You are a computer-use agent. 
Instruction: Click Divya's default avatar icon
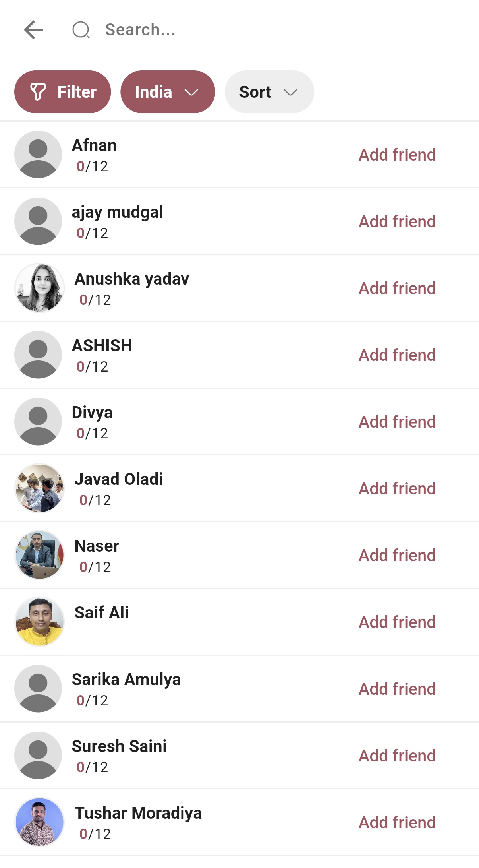[x=38, y=422]
